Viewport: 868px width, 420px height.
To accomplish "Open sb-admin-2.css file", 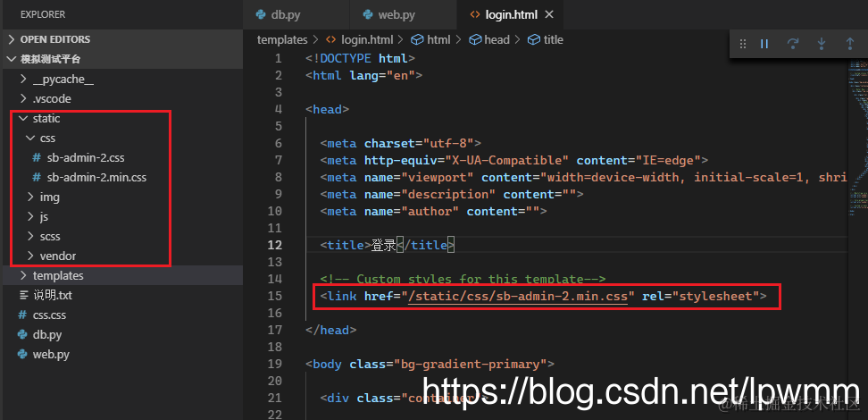I will (x=121, y=158).
